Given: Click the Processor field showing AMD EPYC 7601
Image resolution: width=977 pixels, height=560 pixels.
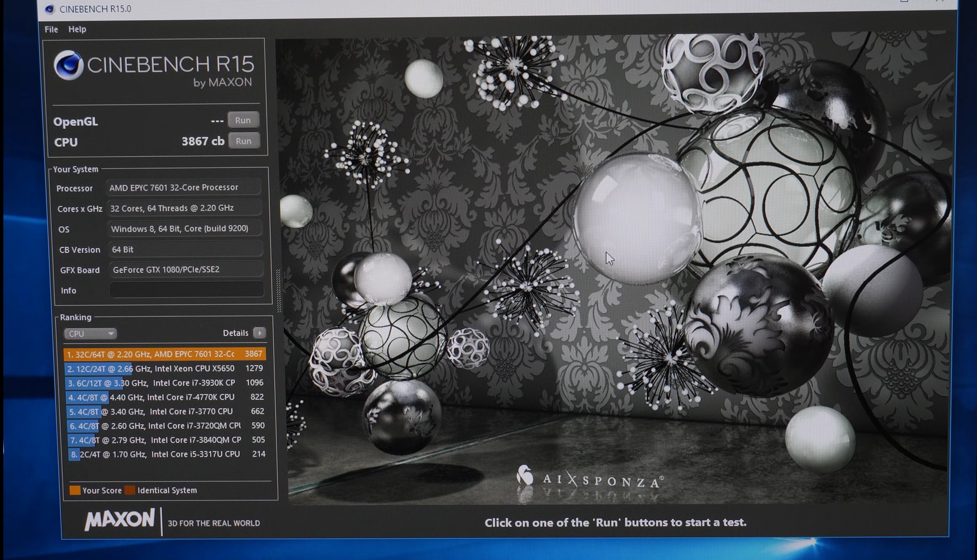Looking at the screenshot, I should [x=183, y=187].
